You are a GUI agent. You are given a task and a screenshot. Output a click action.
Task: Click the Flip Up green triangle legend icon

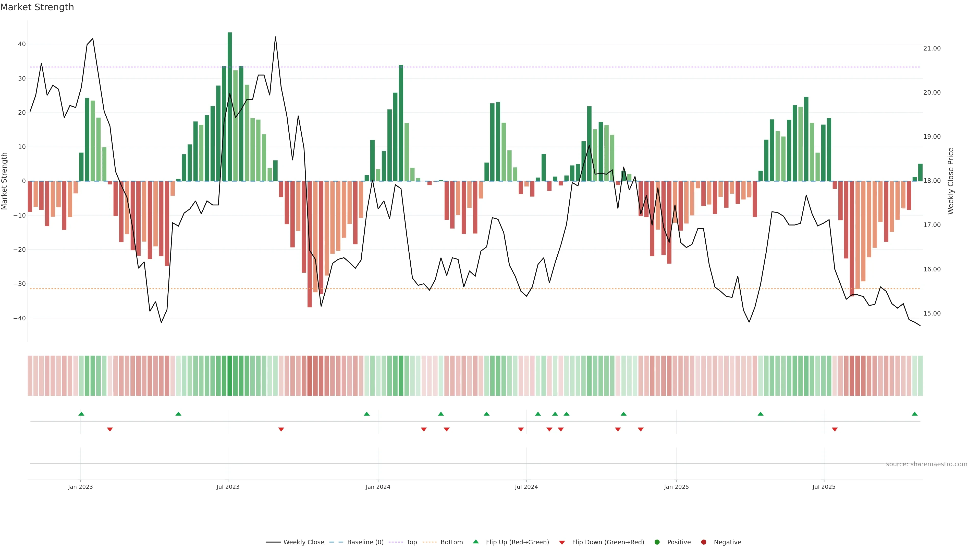(x=475, y=542)
